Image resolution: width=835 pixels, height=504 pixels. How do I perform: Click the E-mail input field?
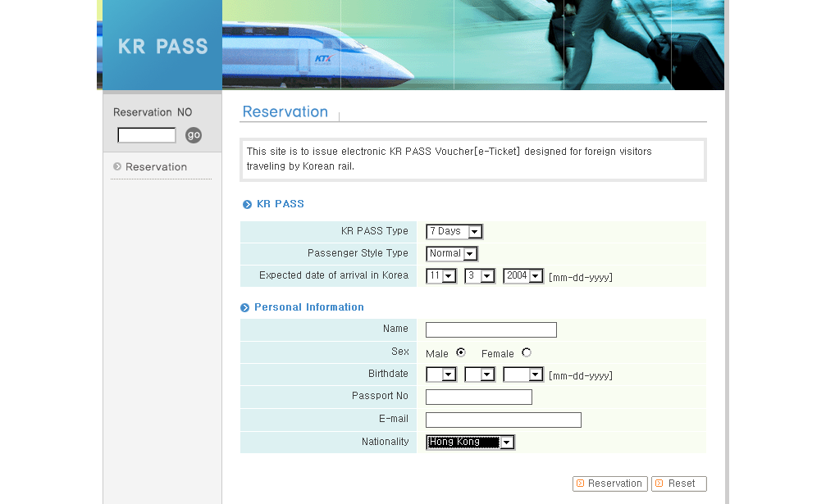(504, 420)
